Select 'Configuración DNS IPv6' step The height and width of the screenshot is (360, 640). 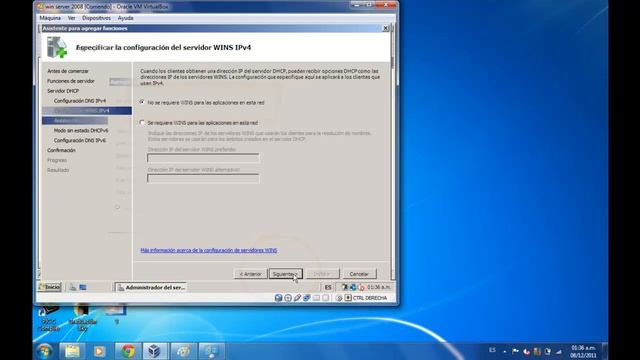80,140
